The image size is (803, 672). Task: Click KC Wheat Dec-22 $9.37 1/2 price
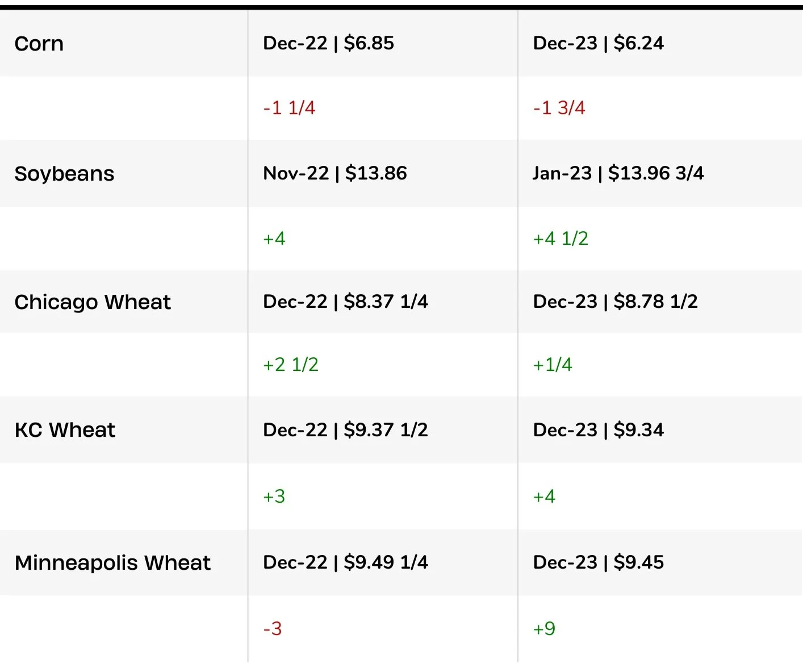coord(345,430)
